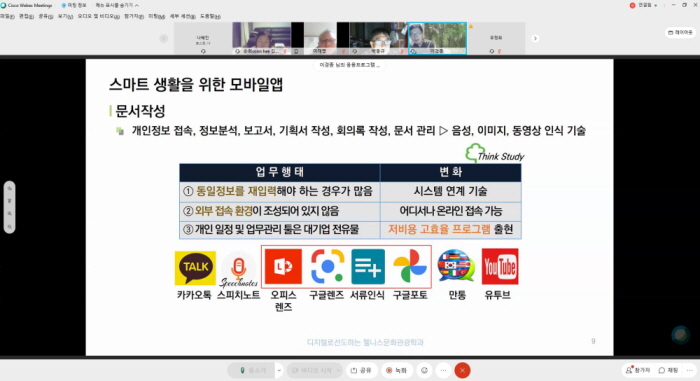700x381 pixels.
Task: Open the audio options arrow beside 음소거
Action: click(279, 370)
